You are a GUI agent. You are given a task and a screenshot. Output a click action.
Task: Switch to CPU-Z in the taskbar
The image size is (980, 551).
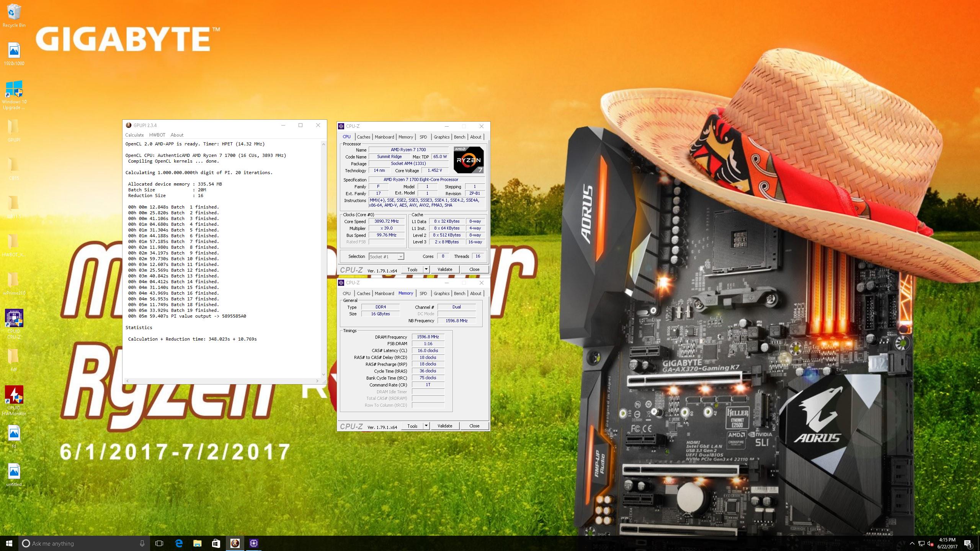tap(253, 543)
